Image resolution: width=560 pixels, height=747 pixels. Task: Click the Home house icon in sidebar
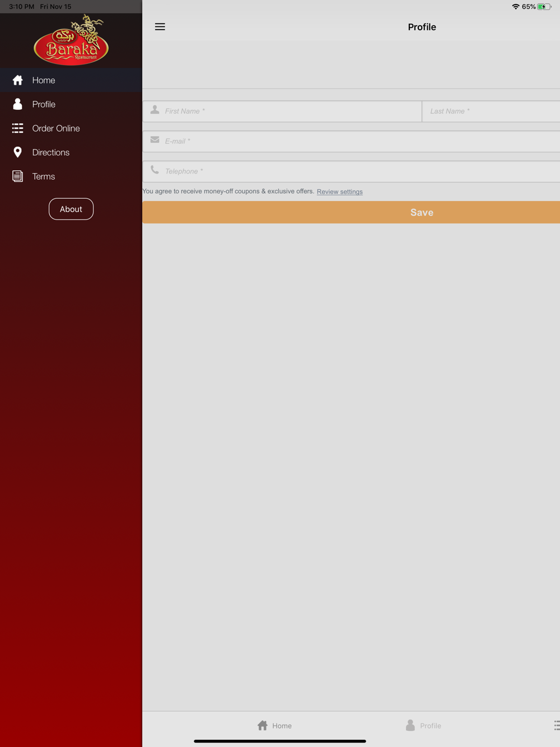click(18, 80)
